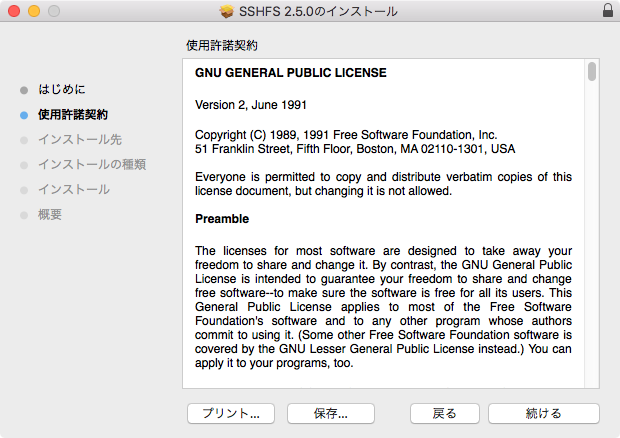Click the 使用許諾契約 heading above license
Image resolution: width=620 pixels, height=438 pixels.
tap(222, 45)
